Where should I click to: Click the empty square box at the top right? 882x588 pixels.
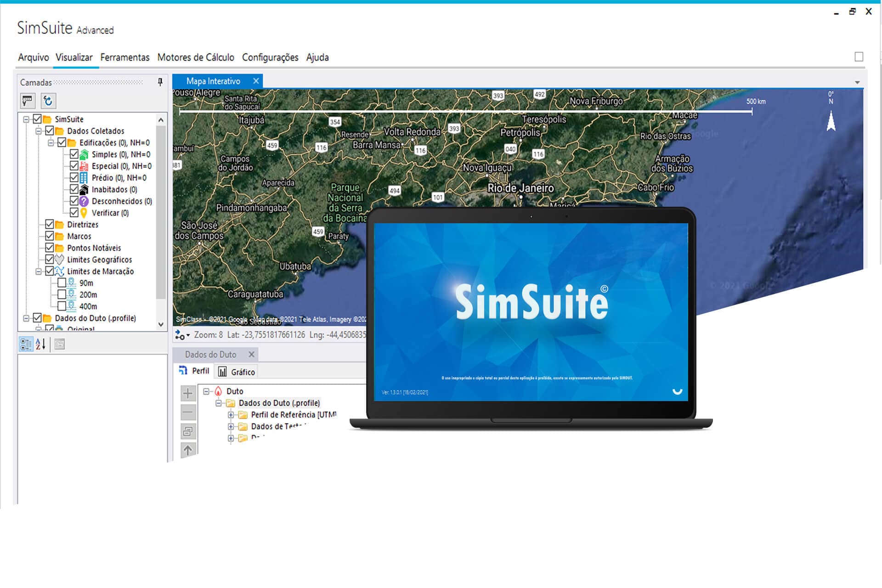pyautogui.click(x=859, y=57)
